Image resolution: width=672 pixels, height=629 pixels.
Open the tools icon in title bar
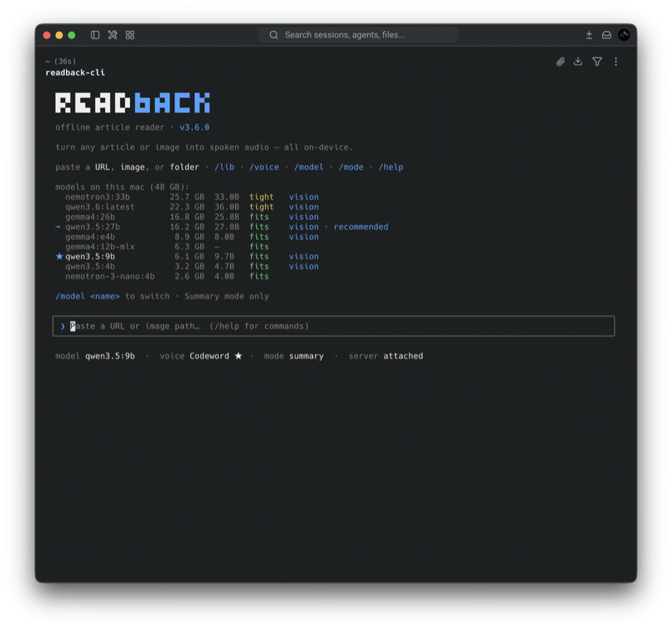tap(112, 35)
